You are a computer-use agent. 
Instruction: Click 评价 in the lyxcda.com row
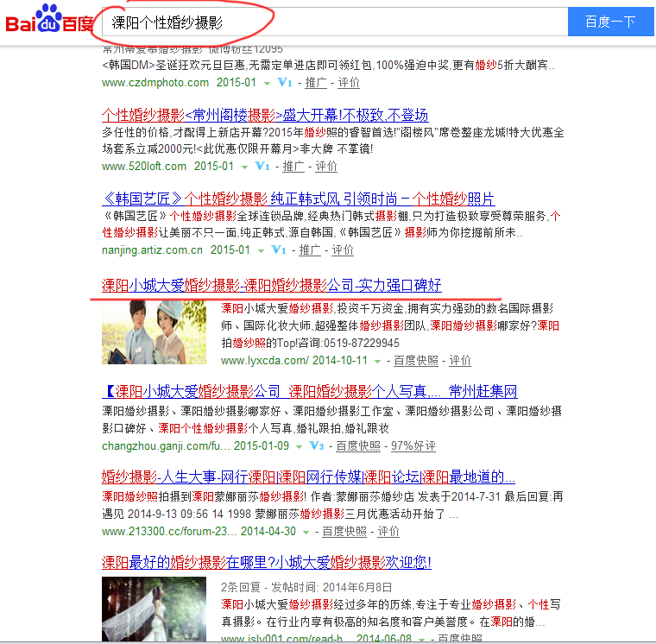[460, 360]
